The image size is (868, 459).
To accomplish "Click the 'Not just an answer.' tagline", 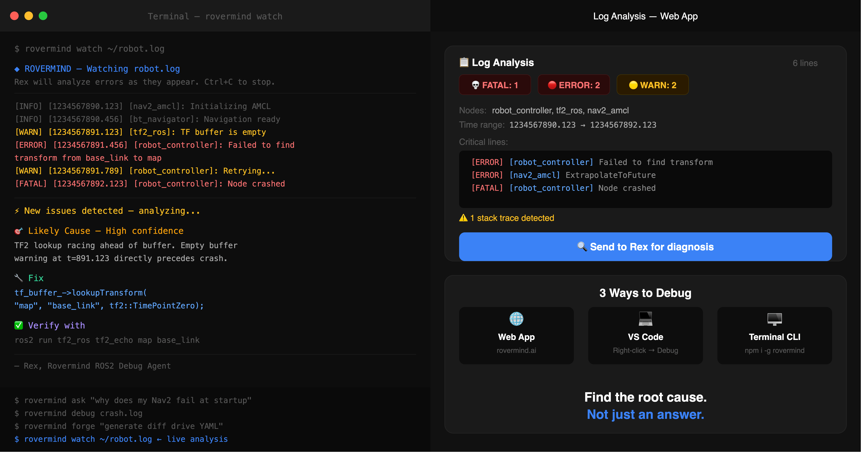I will [645, 415].
